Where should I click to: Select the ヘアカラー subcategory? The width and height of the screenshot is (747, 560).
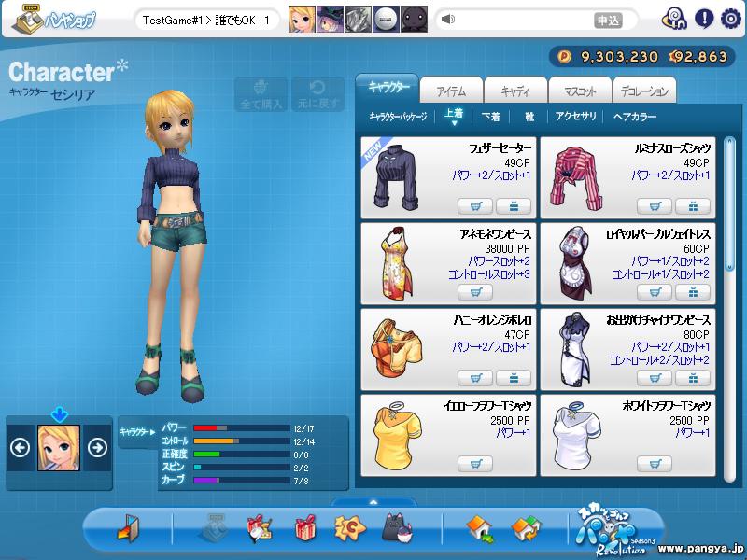point(635,117)
